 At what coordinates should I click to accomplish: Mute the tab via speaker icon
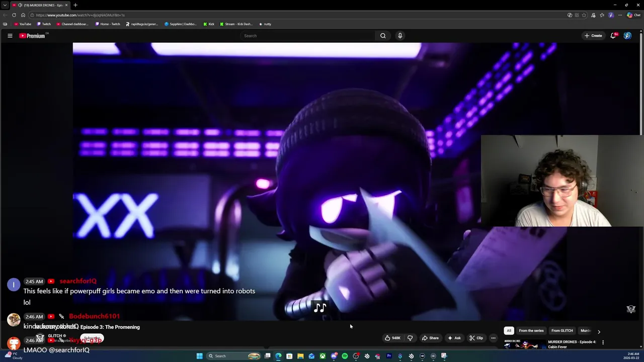(20, 5)
